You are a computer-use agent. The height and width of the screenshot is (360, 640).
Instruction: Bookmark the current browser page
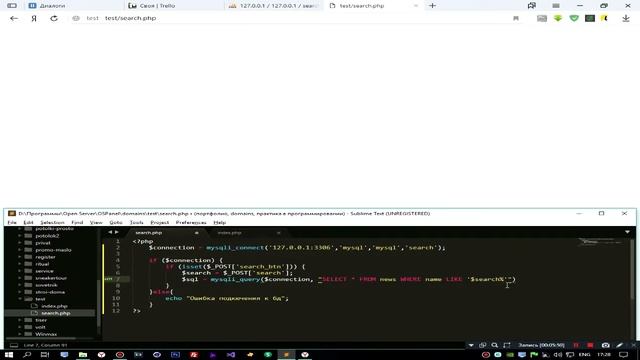516,18
